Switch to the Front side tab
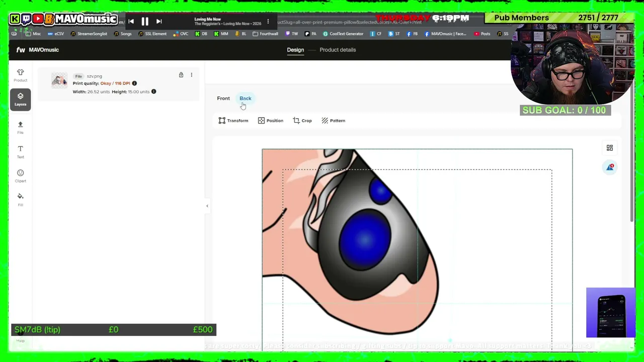The image size is (644, 362). (223, 98)
